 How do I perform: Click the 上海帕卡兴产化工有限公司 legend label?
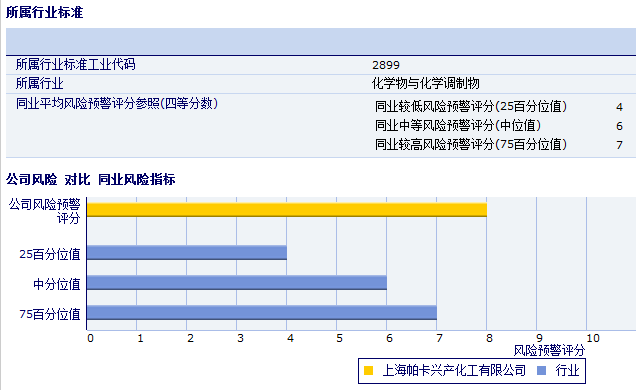click(x=454, y=371)
